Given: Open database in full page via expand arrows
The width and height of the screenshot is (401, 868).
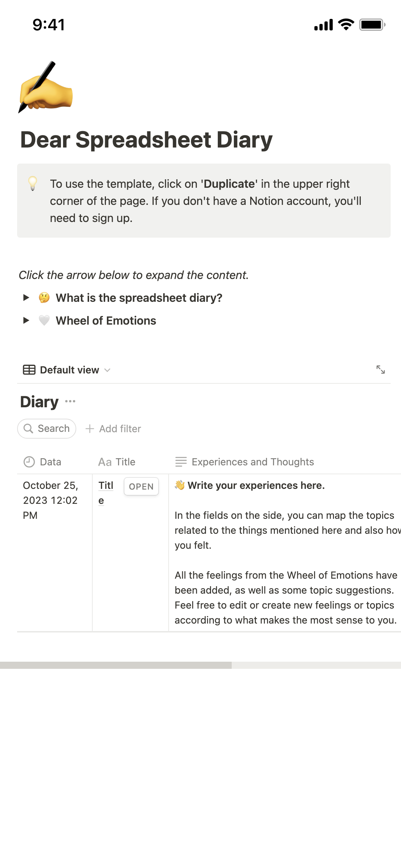Looking at the screenshot, I should tap(380, 370).
